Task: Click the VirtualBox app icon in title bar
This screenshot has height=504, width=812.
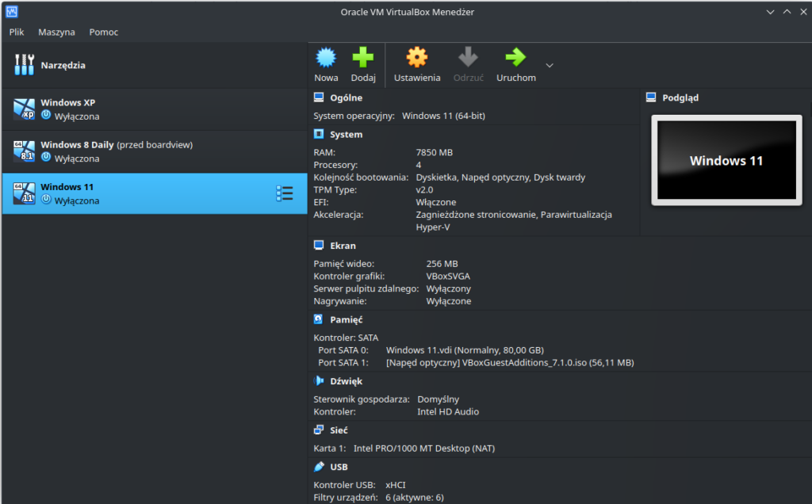Action: (x=12, y=11)
